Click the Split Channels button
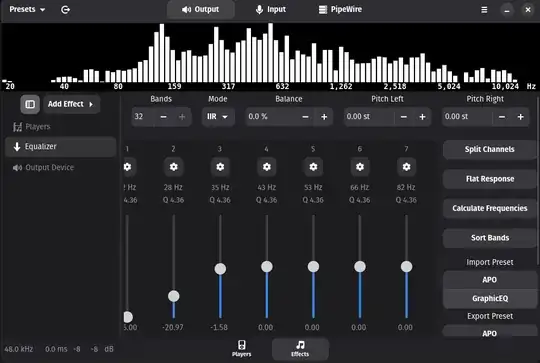This screenshot has width=540, height=363. (x=490, y=149)
